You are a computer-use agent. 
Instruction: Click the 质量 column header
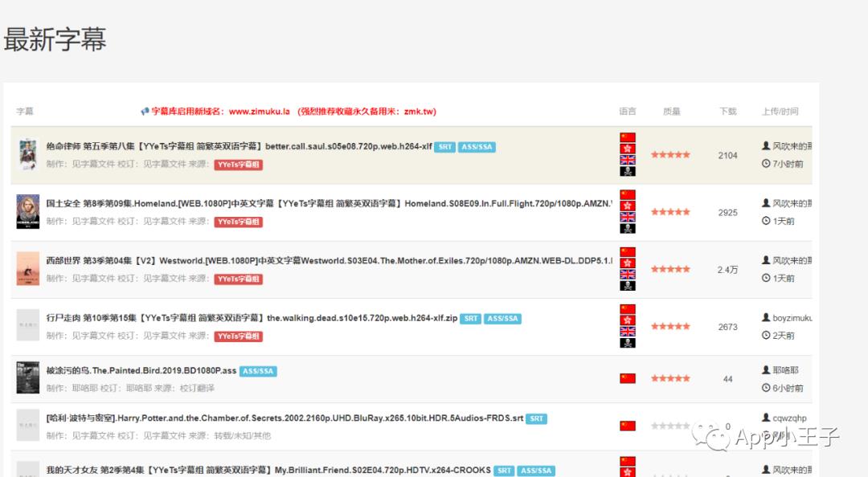click(x=671, y=112)
